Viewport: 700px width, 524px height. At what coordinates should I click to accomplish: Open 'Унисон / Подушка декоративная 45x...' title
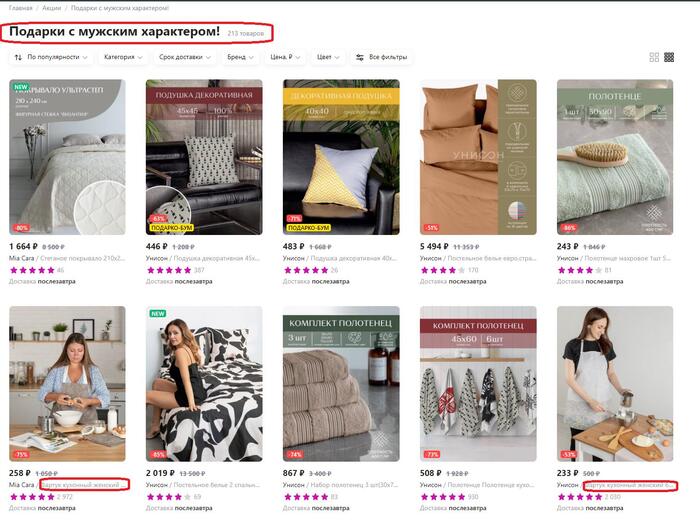tap(203, 258)
